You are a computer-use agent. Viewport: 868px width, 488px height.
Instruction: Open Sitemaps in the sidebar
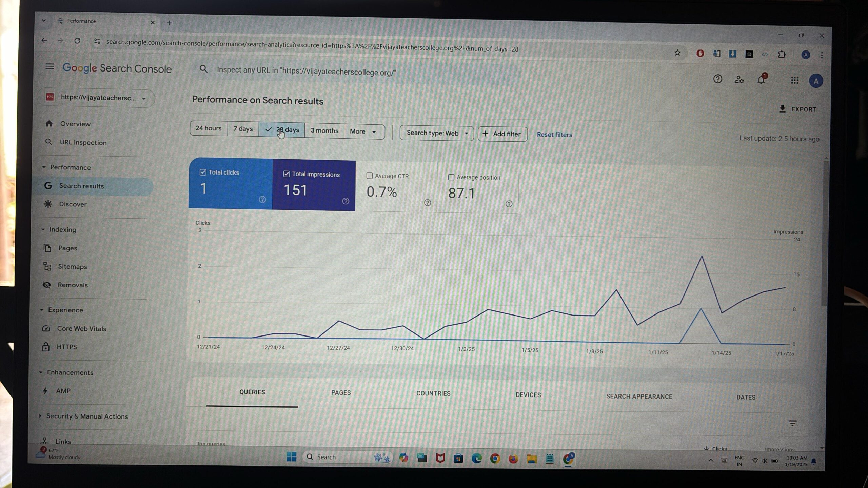pos(72,266)
